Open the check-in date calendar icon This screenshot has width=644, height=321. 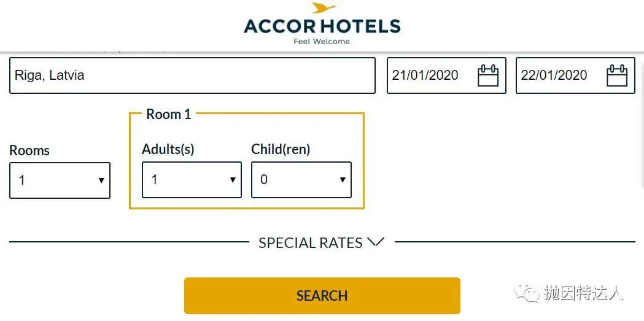488,75
